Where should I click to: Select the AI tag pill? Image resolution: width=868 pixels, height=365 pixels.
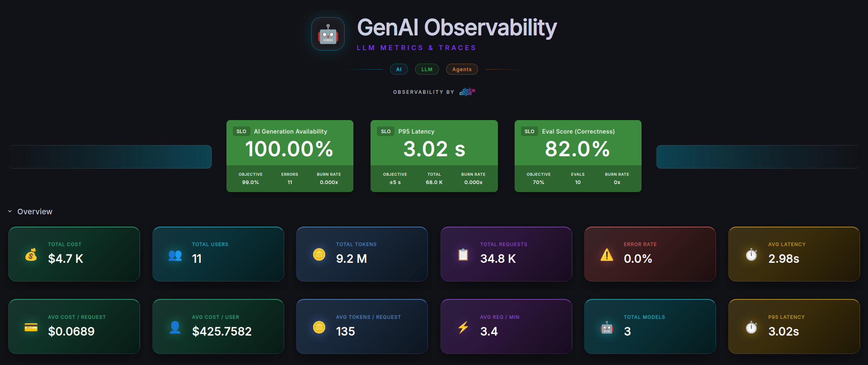[399, 69]
